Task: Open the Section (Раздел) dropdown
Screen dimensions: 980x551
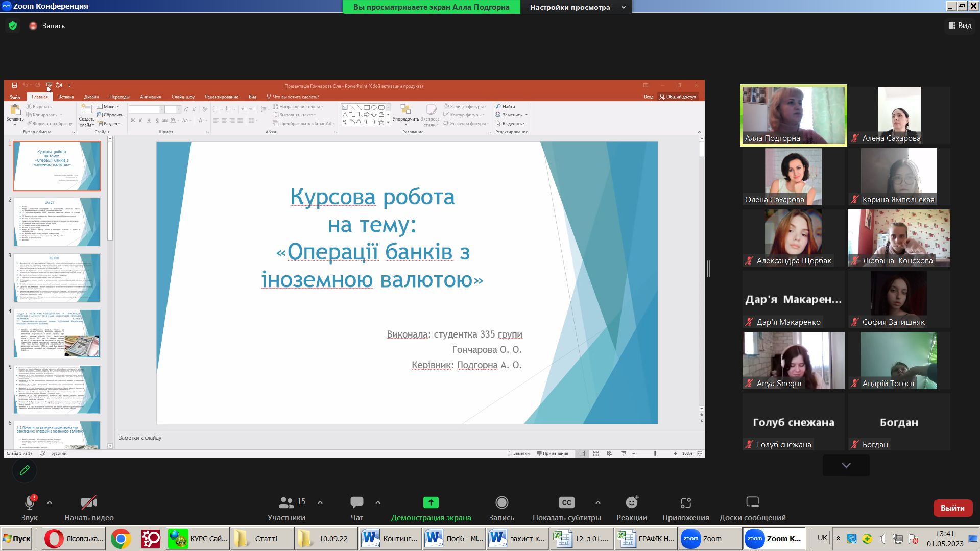Action: click(108, 123)
